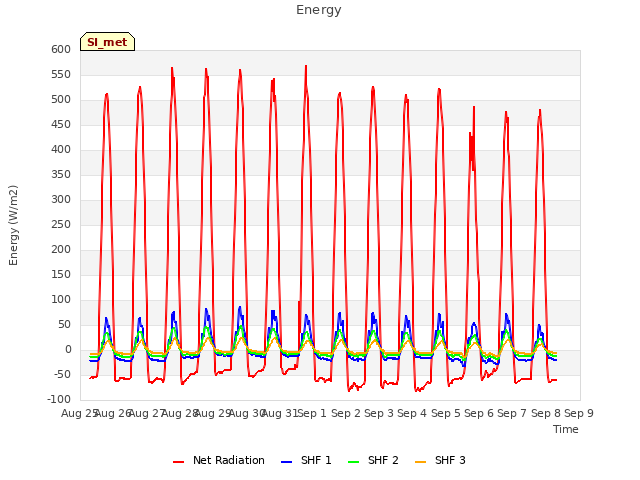Toggle SHF 1 legend entry

point(306,460)
